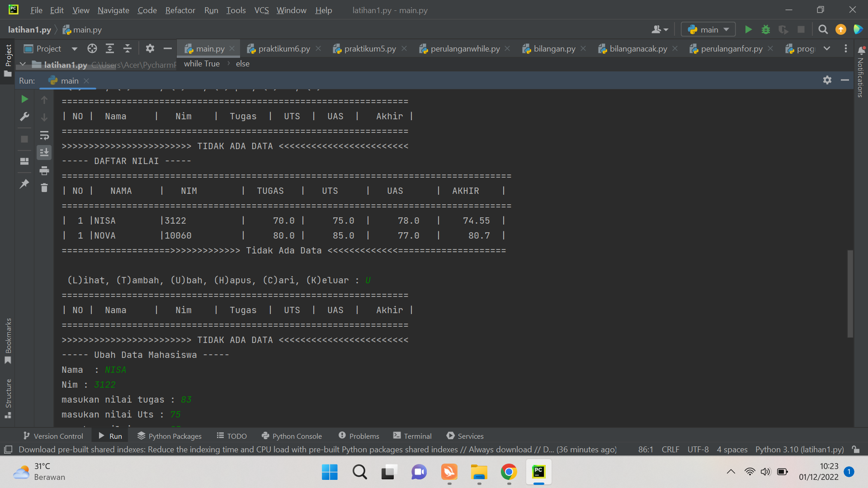Open the main run configuration dropdown
Image resolution: width=868 pixels, height=488 pixels.
708,29
